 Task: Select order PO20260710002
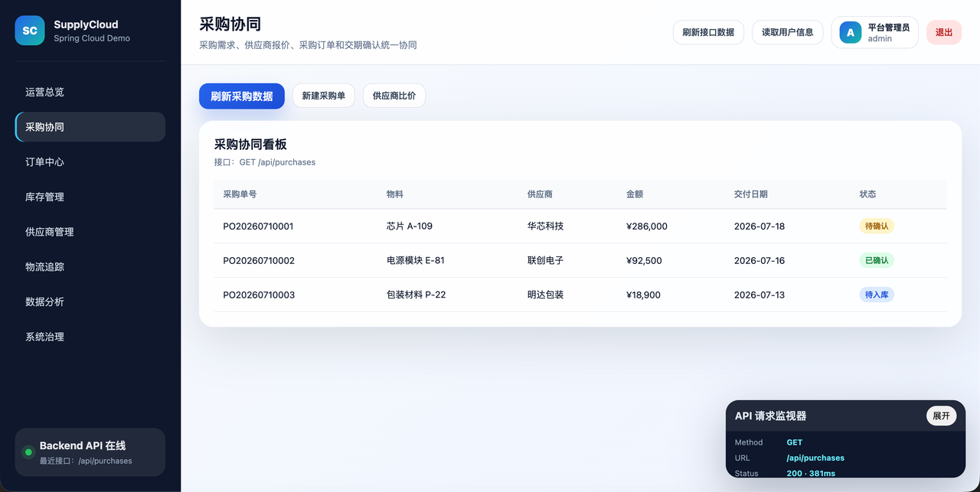click(x=259, y=261)
